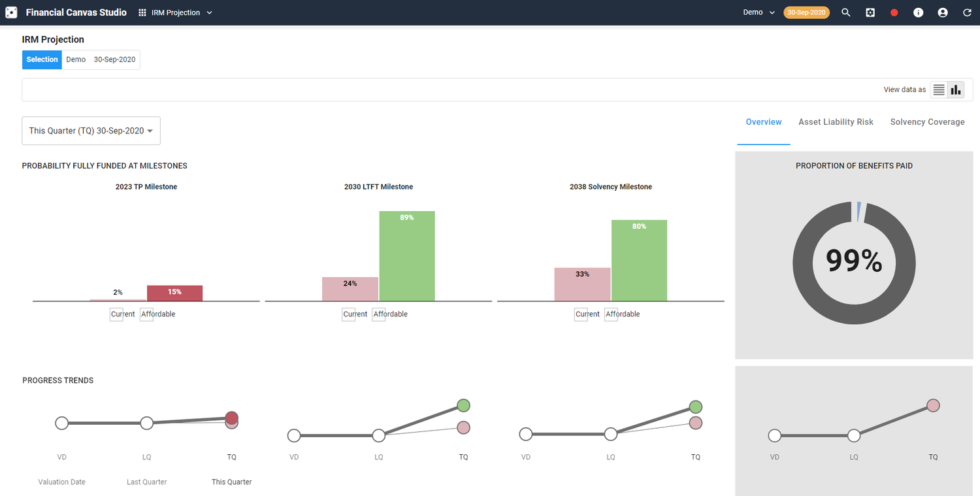This screenshot has height=496, width=980.
Task: Click the 2023 TP Milestone heading
Action: [x=146, y=187]
